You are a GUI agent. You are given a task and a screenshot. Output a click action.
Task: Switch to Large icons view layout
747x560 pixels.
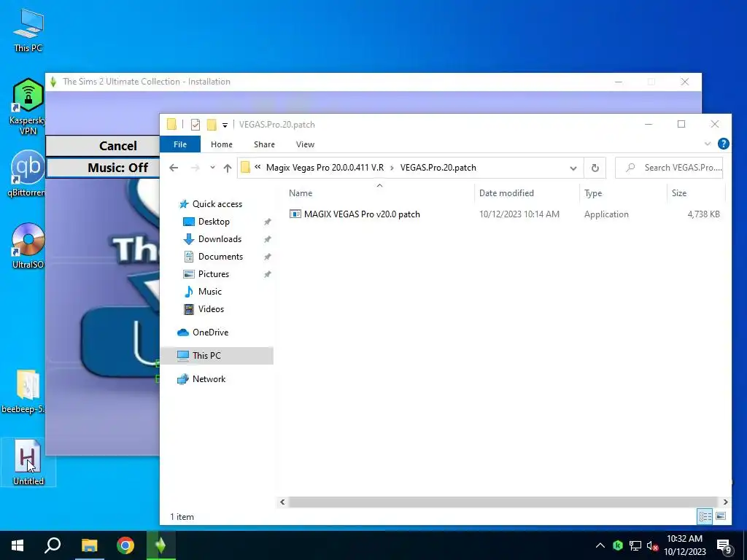pos(721,516)
